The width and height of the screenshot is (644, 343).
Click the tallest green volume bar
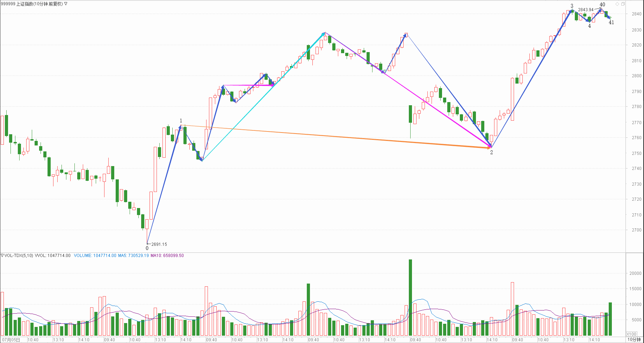(410, 297)
